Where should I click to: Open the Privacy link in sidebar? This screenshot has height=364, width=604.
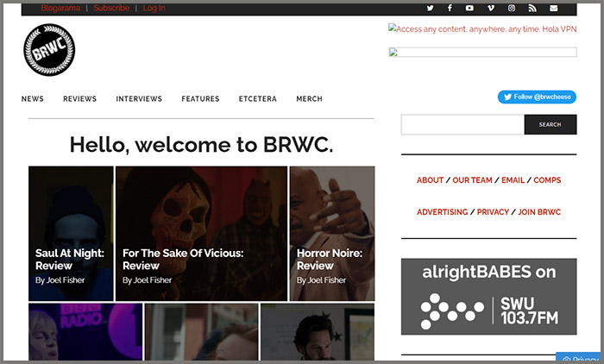click(x=493, y=212)
